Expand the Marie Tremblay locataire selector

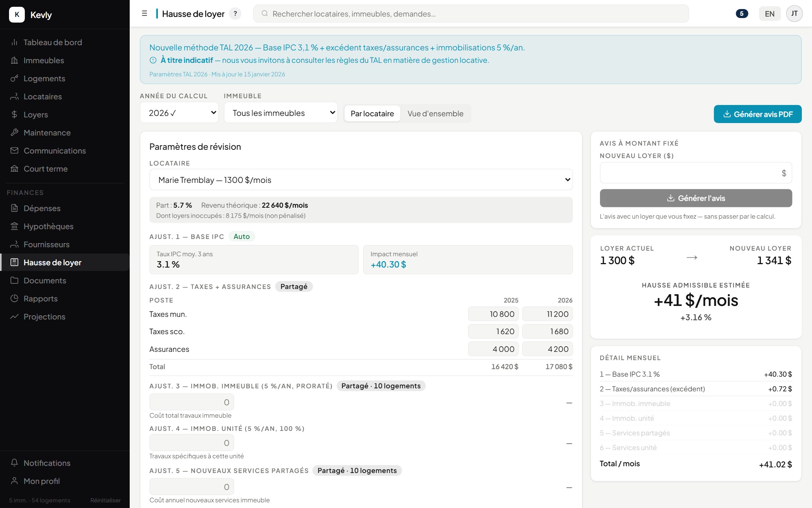point(361,180)
